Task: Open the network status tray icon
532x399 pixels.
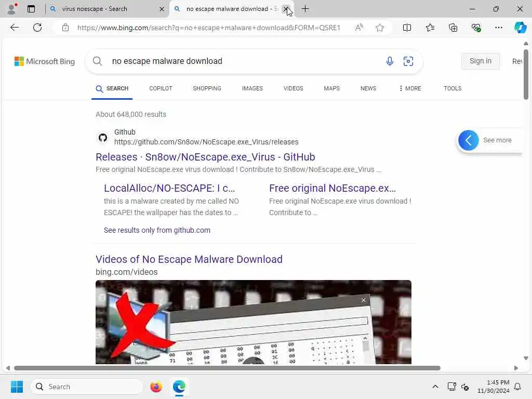Action: 451,387
